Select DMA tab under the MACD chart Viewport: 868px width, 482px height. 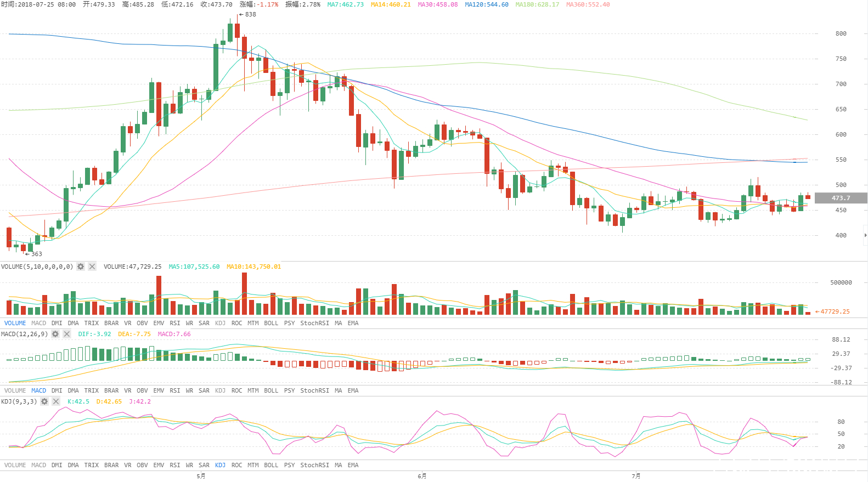[74, 390]
